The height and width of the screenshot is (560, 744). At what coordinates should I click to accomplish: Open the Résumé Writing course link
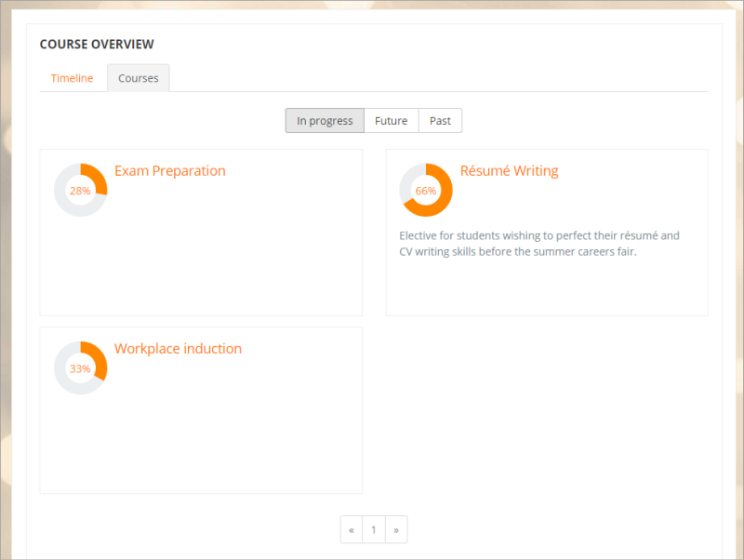point(509,171)
